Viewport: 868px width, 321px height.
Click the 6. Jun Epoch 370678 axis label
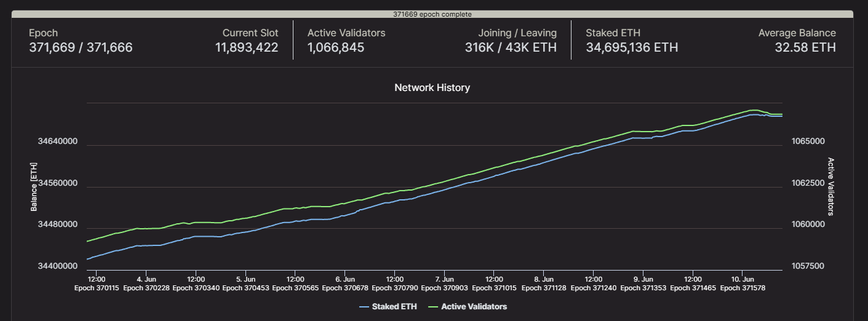345,283
